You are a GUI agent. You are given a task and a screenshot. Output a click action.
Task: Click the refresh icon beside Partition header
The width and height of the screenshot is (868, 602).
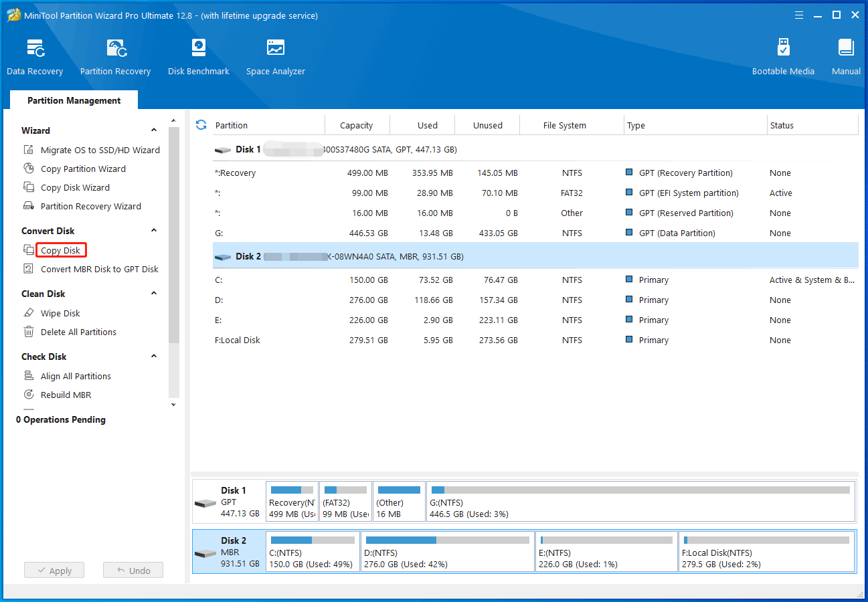(x=201, y=125)
